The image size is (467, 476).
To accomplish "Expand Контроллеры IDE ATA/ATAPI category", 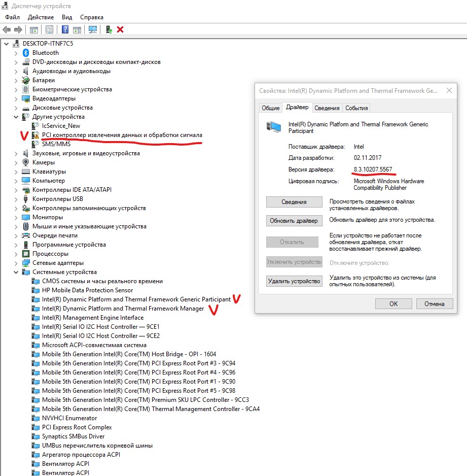I will tap(16, 190).
